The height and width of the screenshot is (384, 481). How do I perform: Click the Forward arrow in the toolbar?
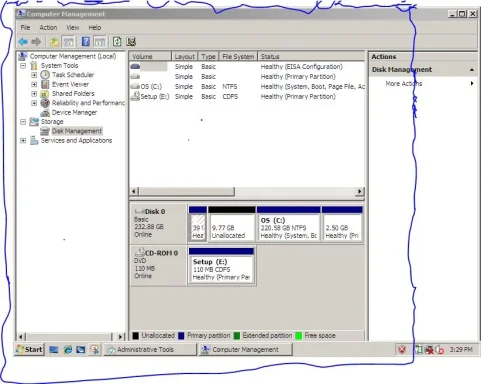36,42
